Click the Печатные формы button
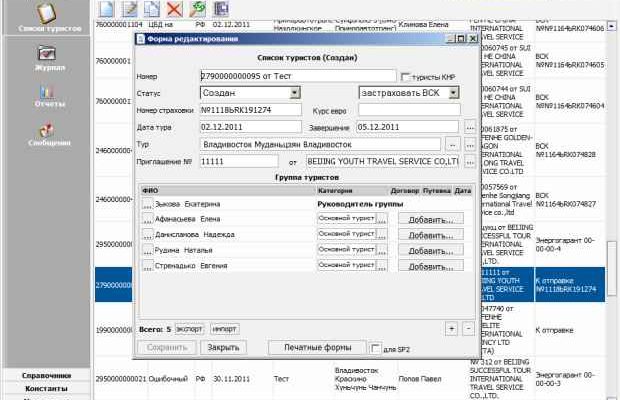Viewport: 620px width, 400px height. [x=317, y=348]
